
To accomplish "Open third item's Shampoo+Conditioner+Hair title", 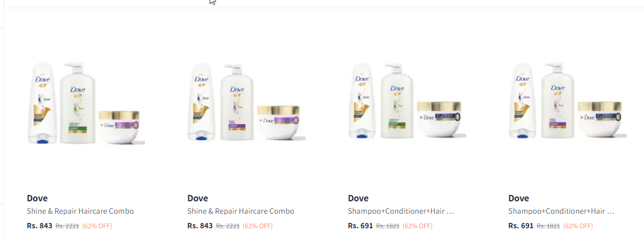I will 401,212.
